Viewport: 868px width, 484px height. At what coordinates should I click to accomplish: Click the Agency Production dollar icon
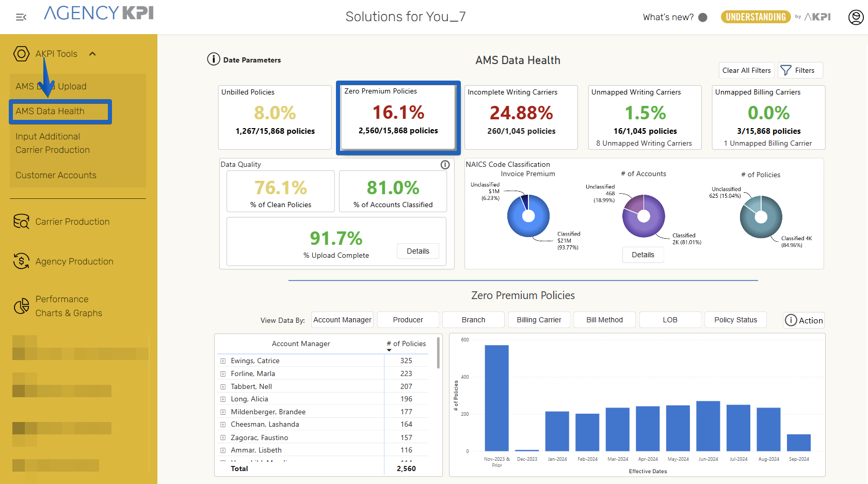21,261
